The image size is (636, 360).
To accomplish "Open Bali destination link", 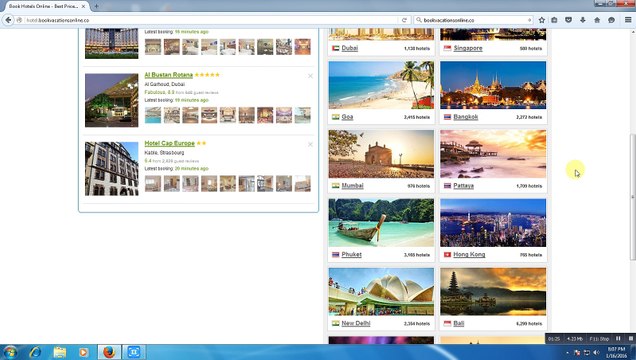I will [x=459, y=324].
